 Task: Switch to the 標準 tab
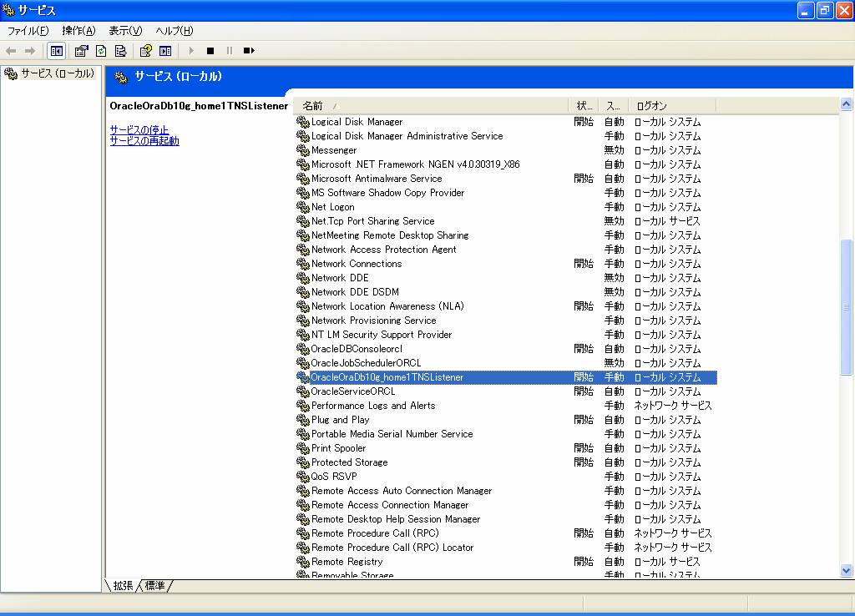(x=155, y=586)
